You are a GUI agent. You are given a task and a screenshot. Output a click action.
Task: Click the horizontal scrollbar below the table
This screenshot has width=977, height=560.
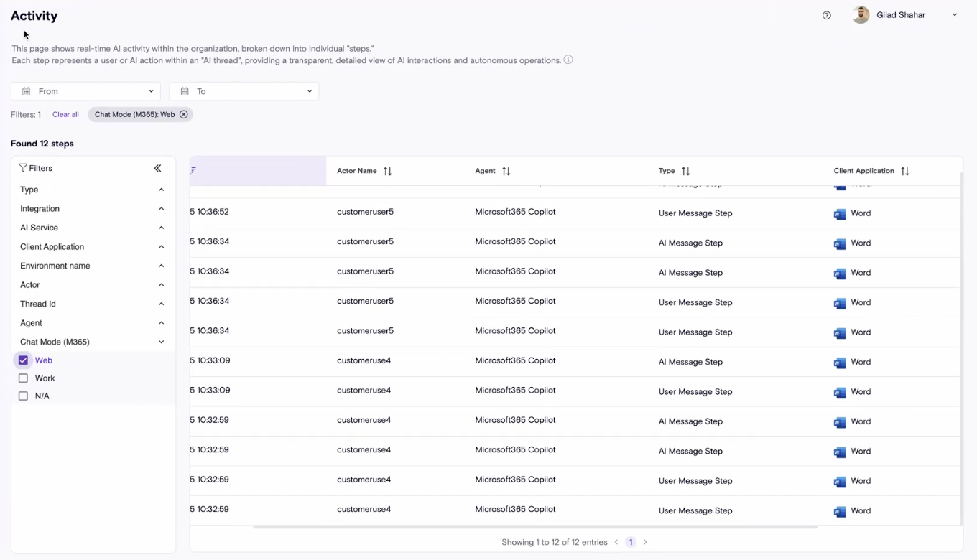pos(535,527)
